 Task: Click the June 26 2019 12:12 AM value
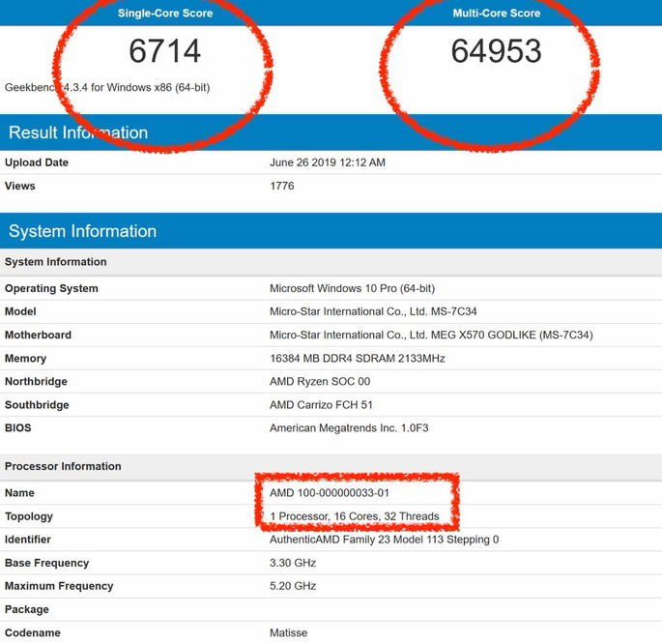coord(328,162)
